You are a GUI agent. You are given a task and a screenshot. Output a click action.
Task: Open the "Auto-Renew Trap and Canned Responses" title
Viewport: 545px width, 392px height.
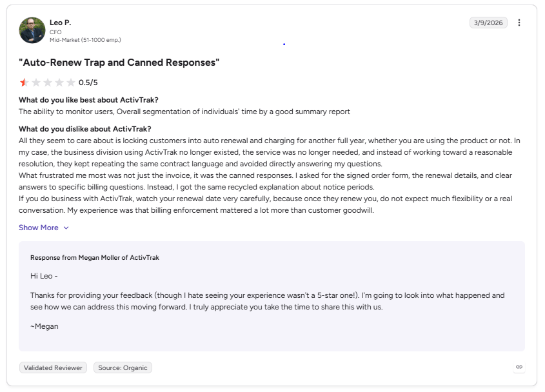click(119, 63)
